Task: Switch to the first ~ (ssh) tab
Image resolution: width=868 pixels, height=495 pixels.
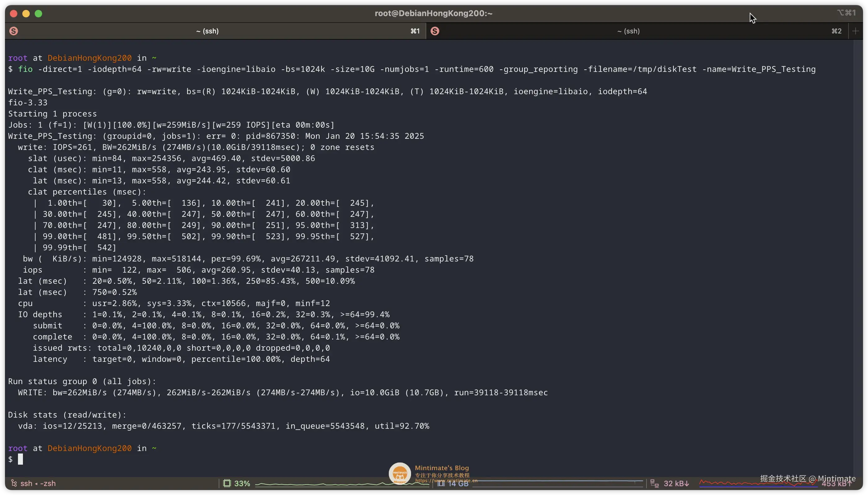Action: click(x=207, y=31)
